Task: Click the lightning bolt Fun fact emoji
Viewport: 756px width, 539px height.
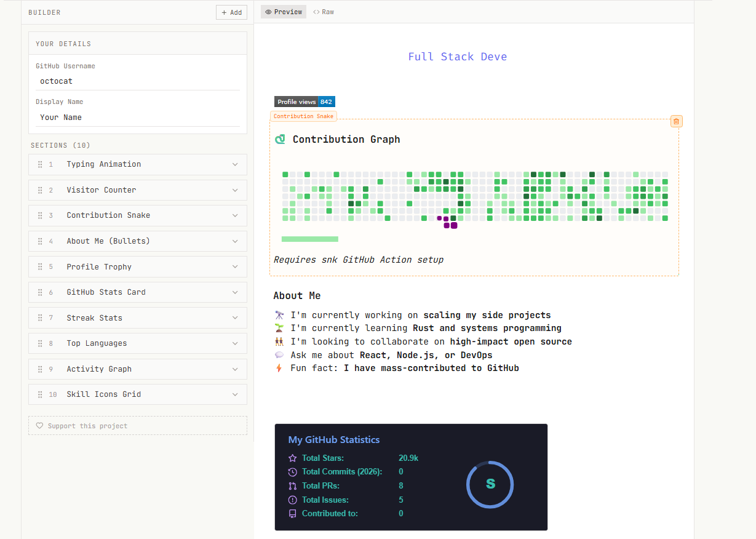Action: [x=279, y=368]
